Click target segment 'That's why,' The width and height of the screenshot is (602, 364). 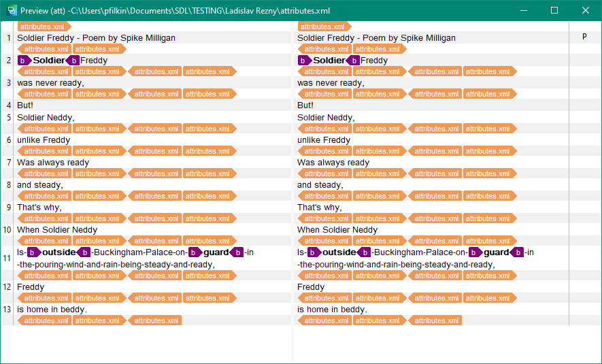tap(320, 208)
